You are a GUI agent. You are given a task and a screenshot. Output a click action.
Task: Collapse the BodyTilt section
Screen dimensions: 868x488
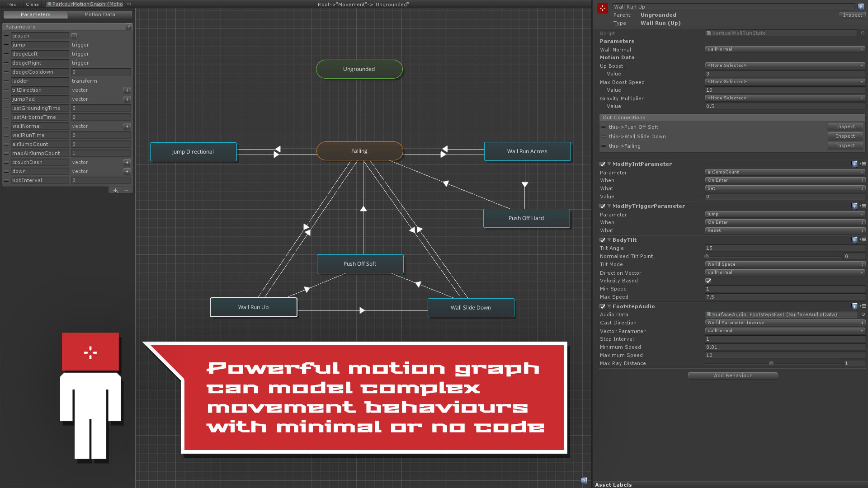point(609,240)
